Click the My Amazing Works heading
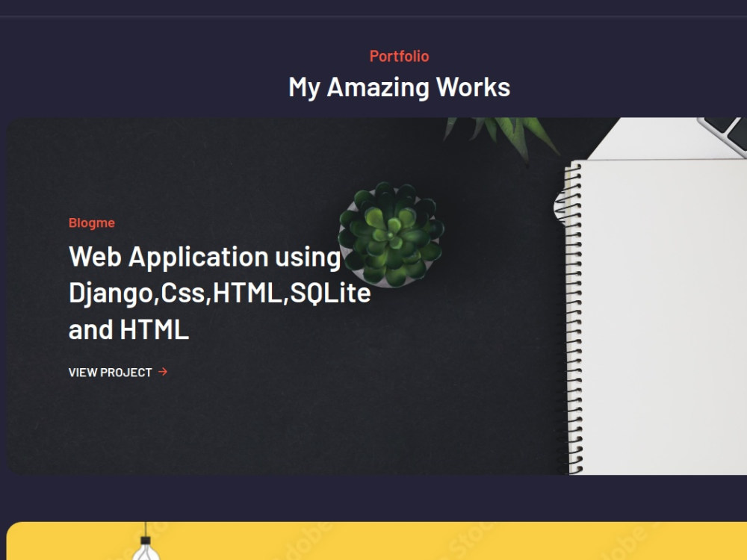The image size is (747, 560). click(x=399, y=87)
